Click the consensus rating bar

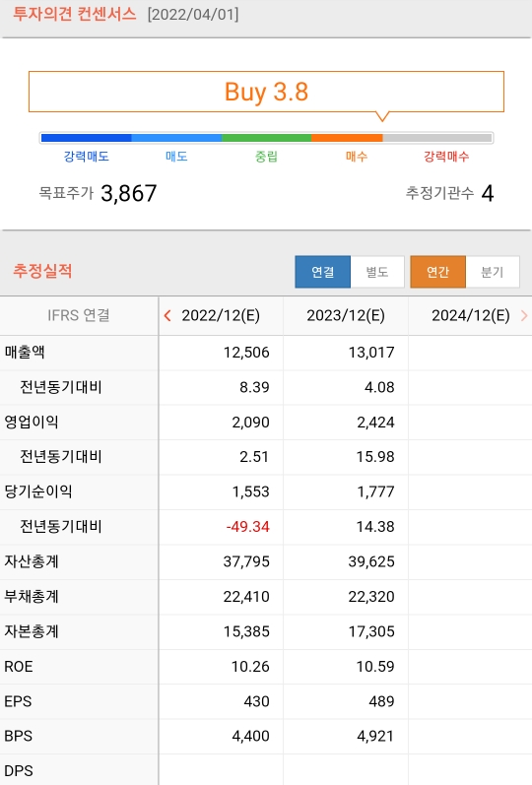(266, 138)
